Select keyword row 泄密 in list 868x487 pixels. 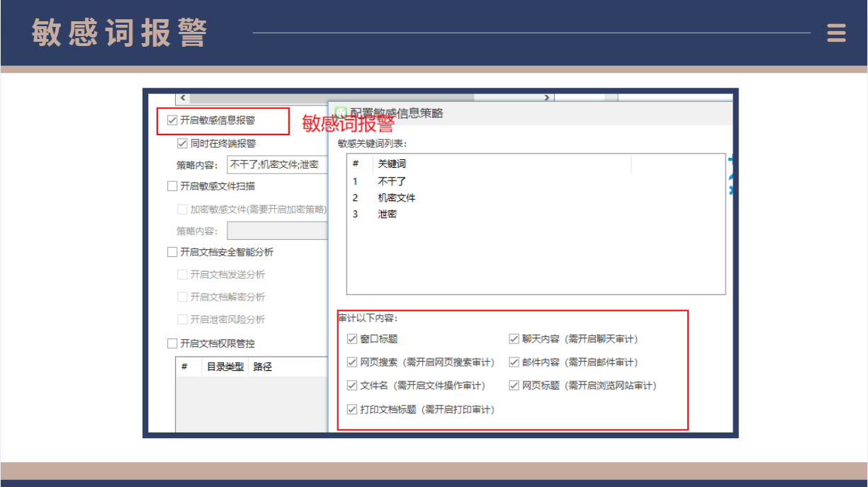[x=387, y=214]
